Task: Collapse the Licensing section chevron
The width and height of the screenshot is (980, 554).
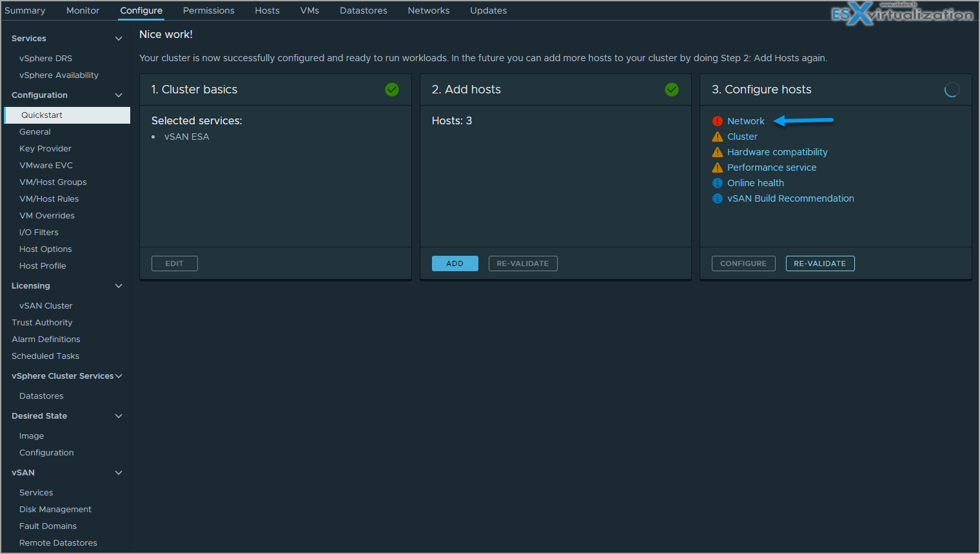Action: (x=119, y=286)
